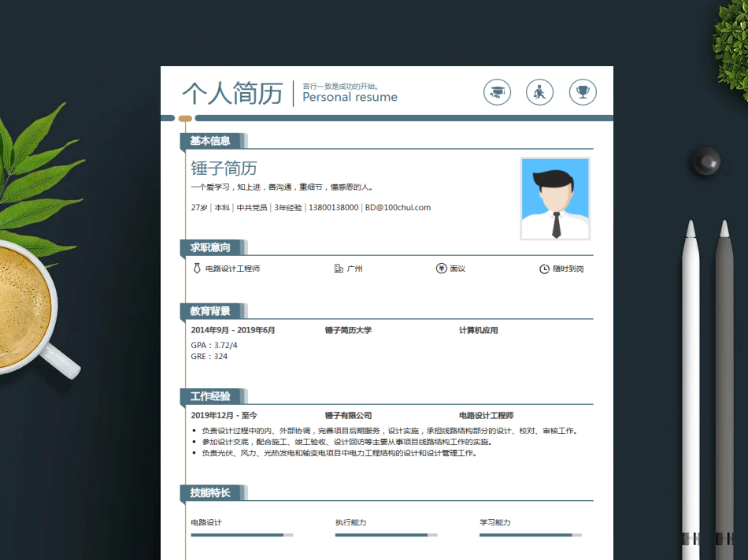Click the phone number 13800138000
748x560 pixels.
[x=334, y=207]
